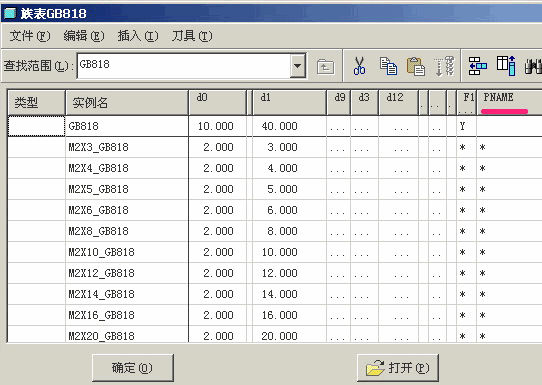
Task: Click the d3 column header
Action: [x=364, y=103]
